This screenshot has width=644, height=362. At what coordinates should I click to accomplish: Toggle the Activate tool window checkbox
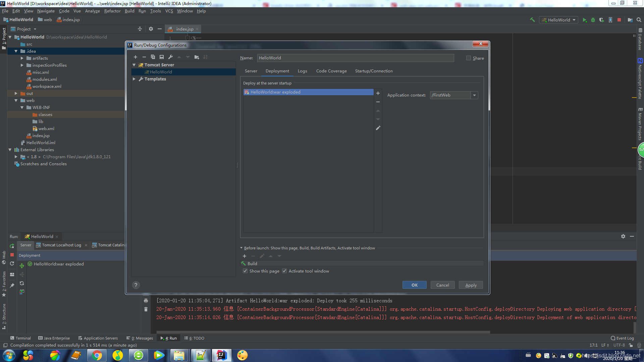click(x=285, y=271)
